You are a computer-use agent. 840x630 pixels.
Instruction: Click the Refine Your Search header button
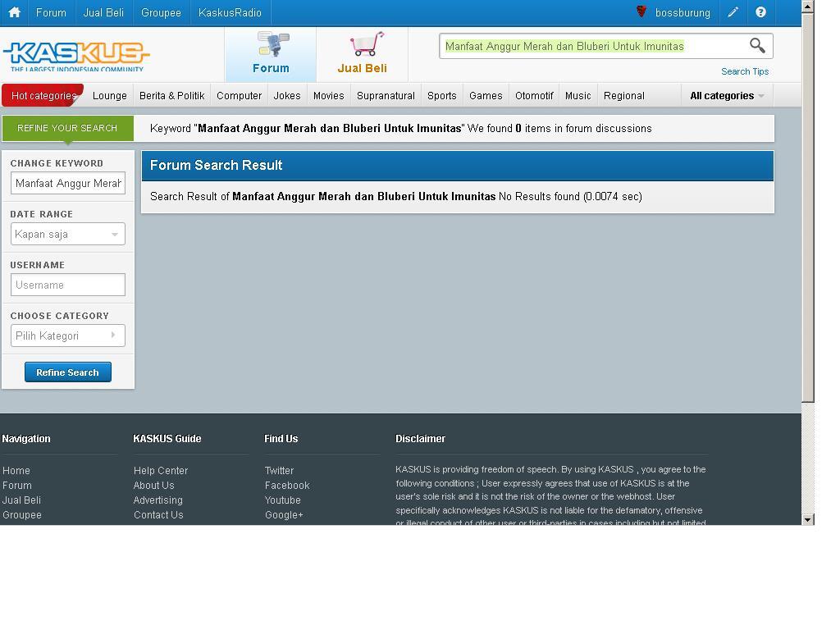(67, 129)
